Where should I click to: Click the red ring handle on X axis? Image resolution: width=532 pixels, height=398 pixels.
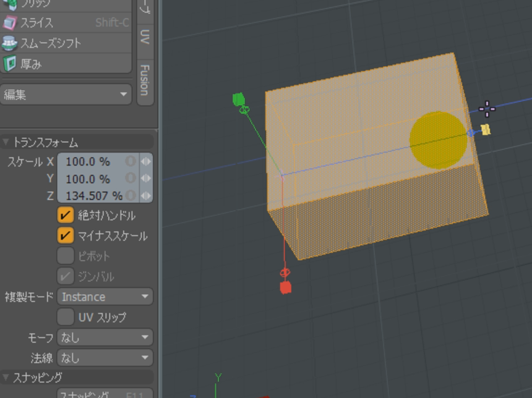285,272
